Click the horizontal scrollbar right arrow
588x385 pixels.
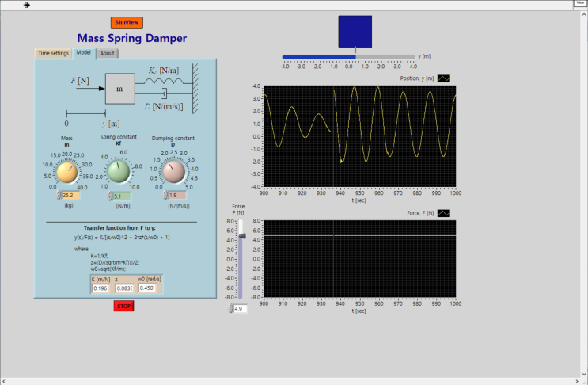pos(577,381)
